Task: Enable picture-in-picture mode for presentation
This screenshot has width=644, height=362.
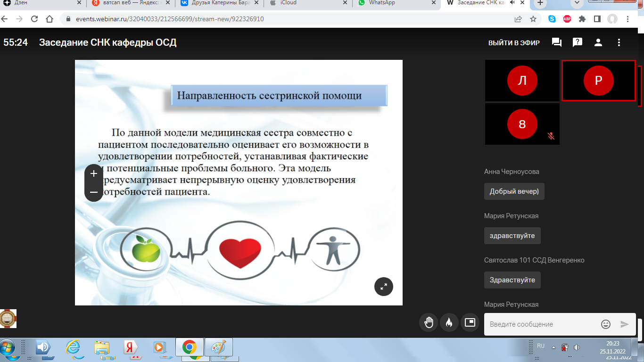Action: click(x=470, y=322)
